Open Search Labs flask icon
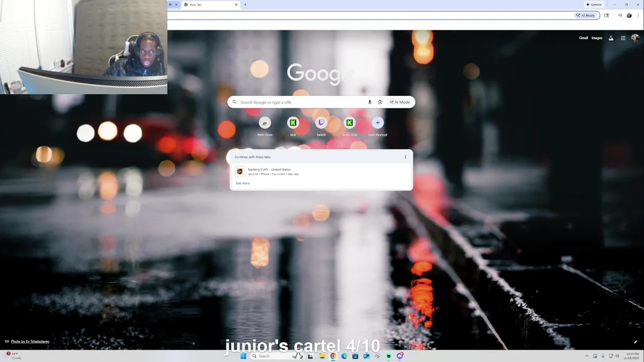Screen dimensions: 644x362 tap(611, 38)
